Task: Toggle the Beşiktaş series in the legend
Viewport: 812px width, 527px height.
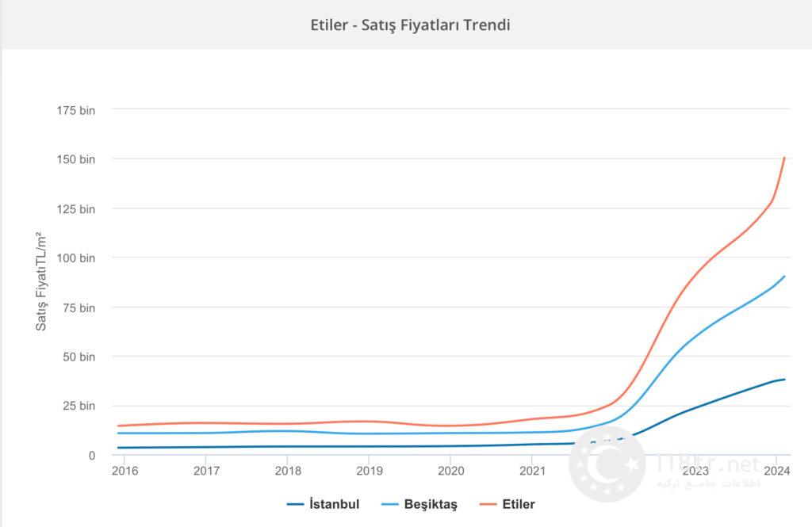Action: pyautogui.click(x=431, y=504)
